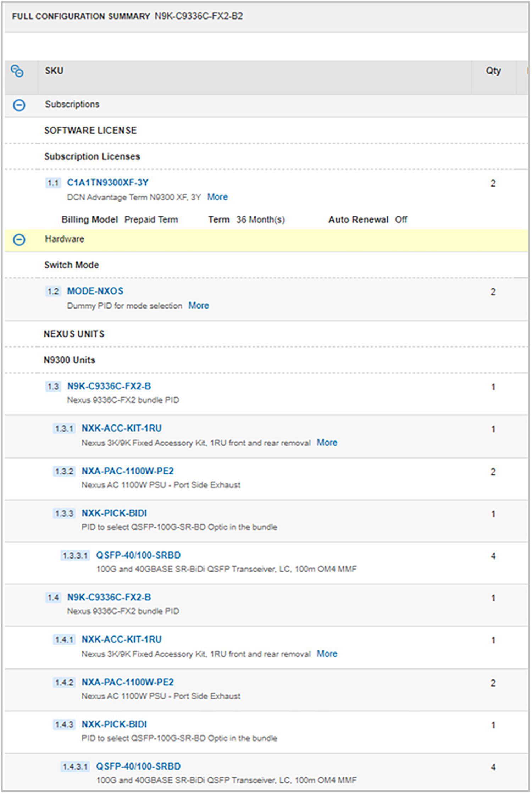Show More for 1.4.1 accessory kit description
This screenshot has height=794, width=532.
327,654
